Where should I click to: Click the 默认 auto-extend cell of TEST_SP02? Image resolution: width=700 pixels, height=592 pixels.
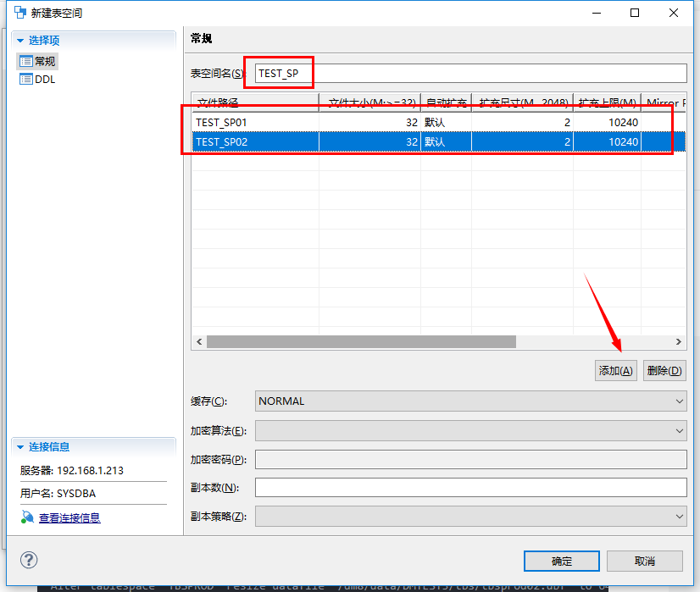tap(446, 142)
